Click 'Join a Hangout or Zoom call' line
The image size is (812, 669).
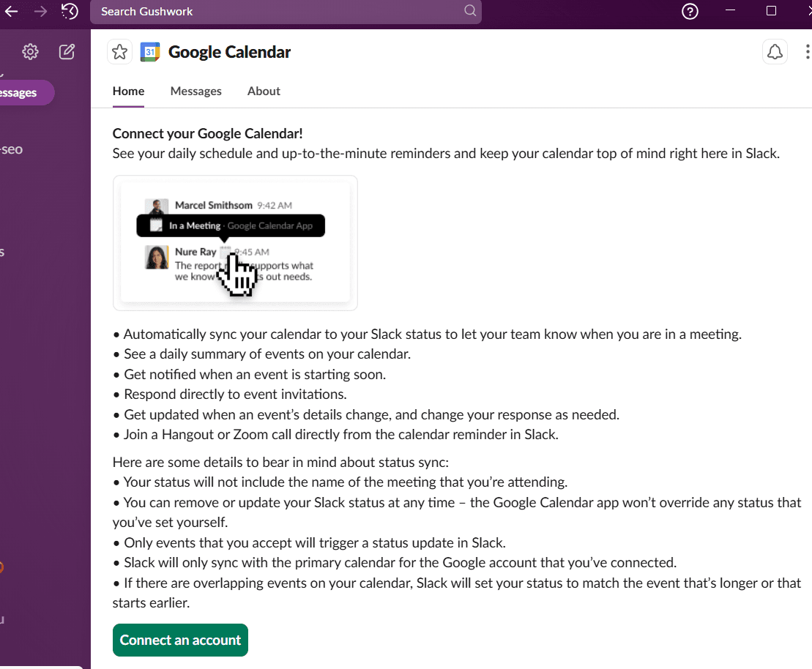340,435
